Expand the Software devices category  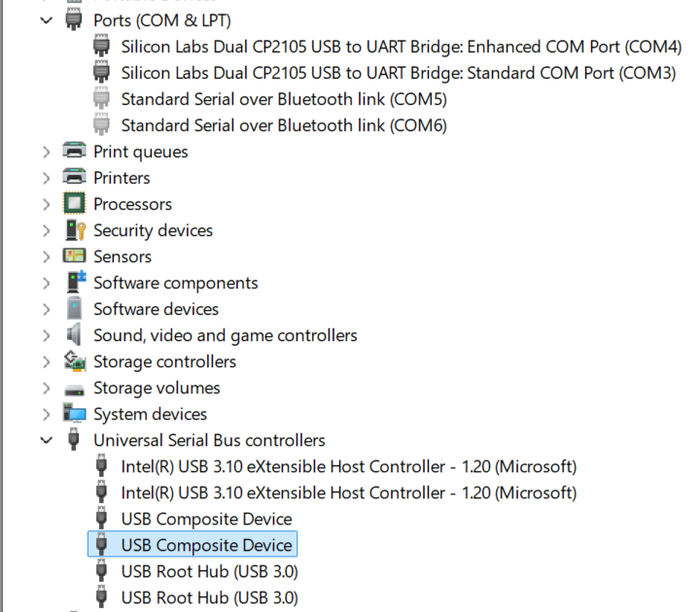point(47,309)
